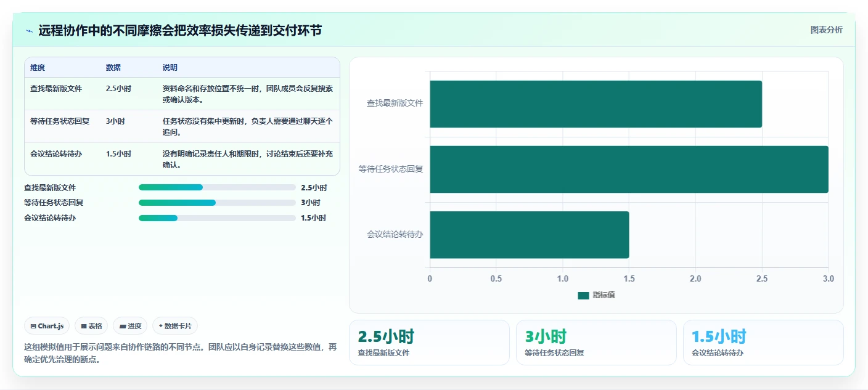This screenshot has height=390, width=868.
Task: Click the 3小时 value beside progress bar
Action: (x=311, y=203)
